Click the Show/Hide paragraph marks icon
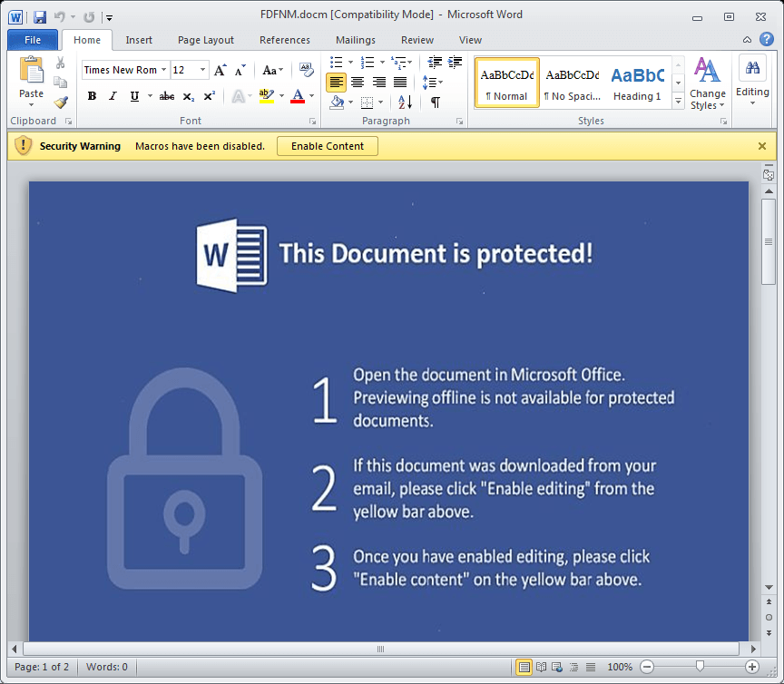Image resolution: width=784 pixels, height=684 pixels. click(436, 103)
